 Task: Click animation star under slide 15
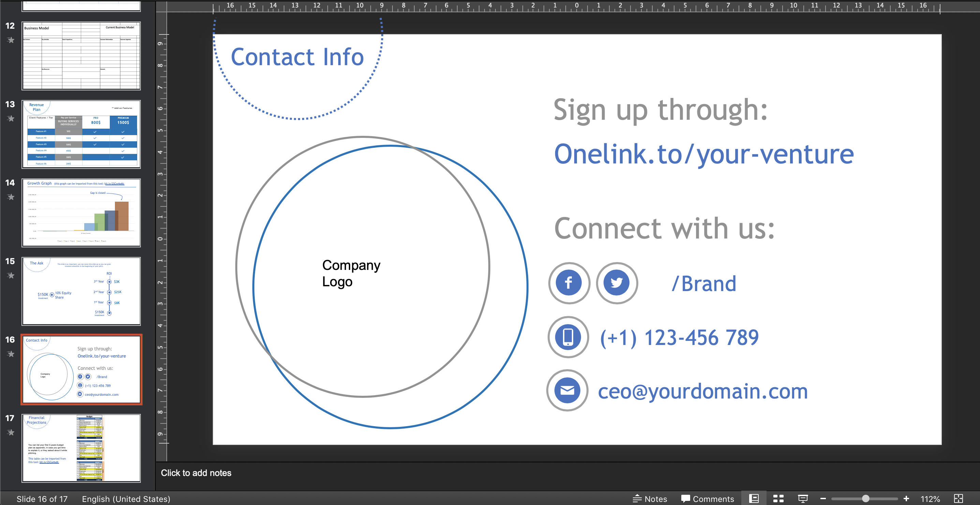pyautogui.click(x=11, y=275)
